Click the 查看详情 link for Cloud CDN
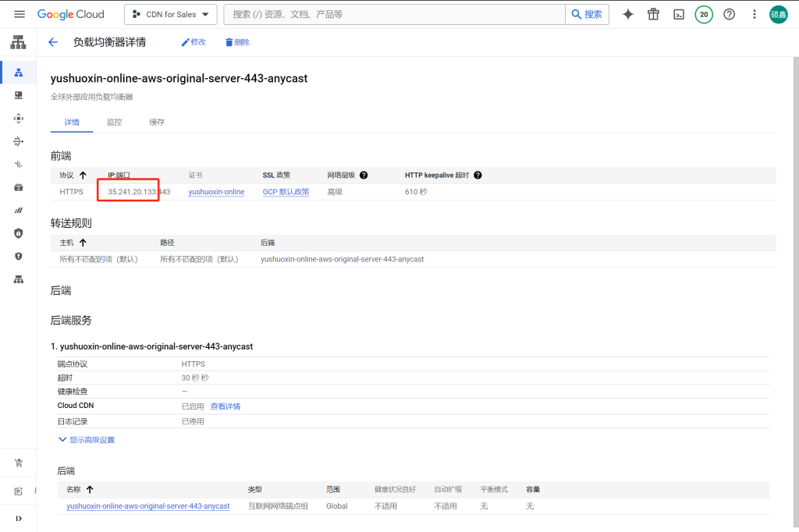Image resolution: width=799 pixels, height=532 pixels. pos(225,406)
